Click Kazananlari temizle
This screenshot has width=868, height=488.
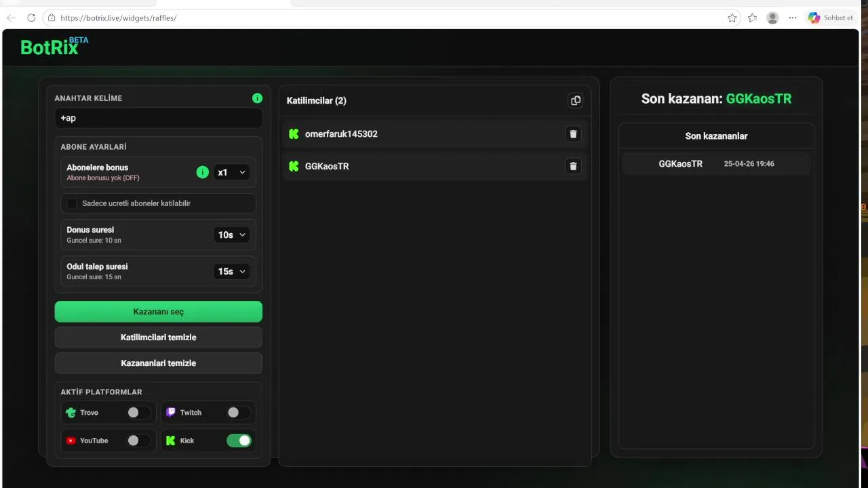coord(159,363)
